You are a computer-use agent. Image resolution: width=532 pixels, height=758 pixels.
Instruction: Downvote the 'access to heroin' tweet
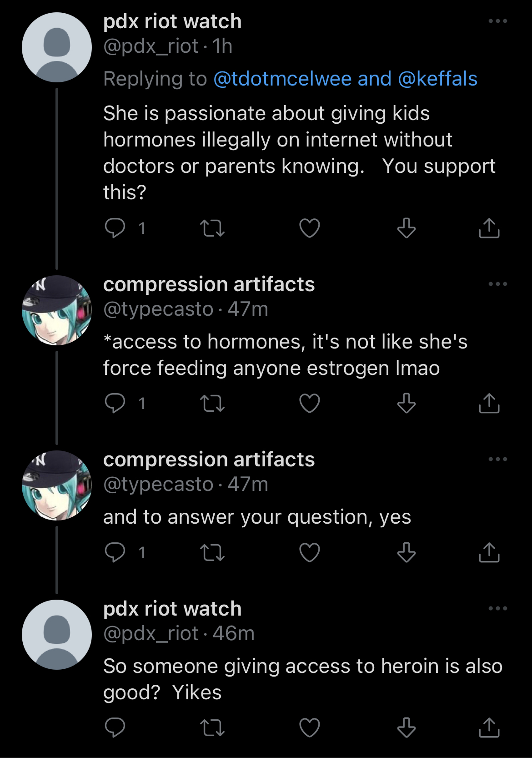point(406,727)
